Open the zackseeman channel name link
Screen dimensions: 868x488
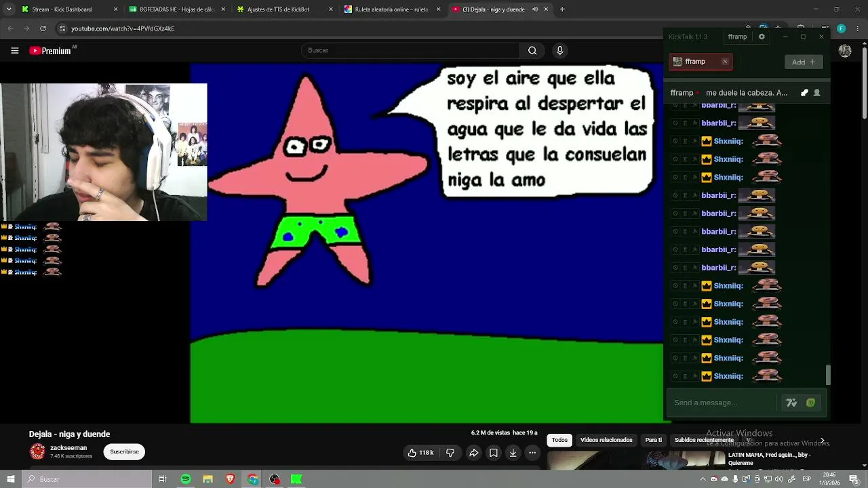pos(68,448)
